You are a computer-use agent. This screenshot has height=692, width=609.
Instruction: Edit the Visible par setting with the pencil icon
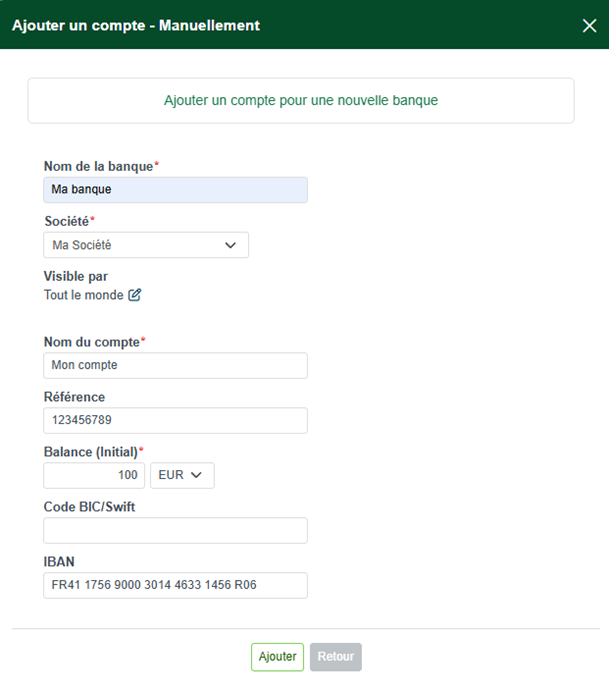135,295
